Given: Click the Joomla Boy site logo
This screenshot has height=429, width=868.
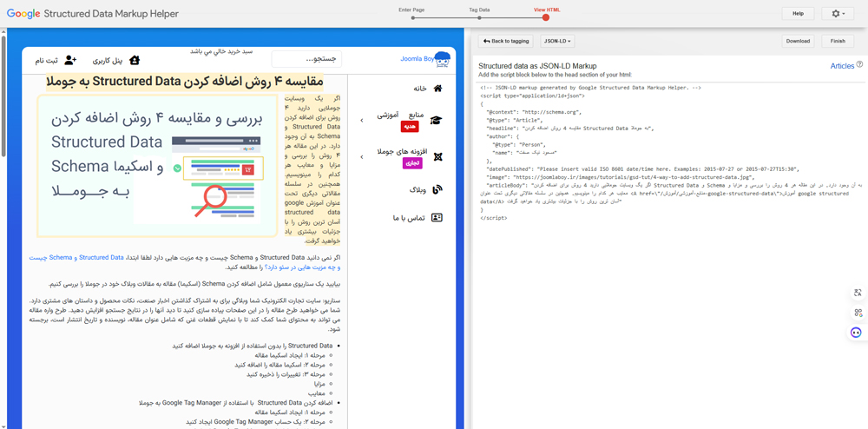Looking at the screenshot, I should tap(425, 58).
